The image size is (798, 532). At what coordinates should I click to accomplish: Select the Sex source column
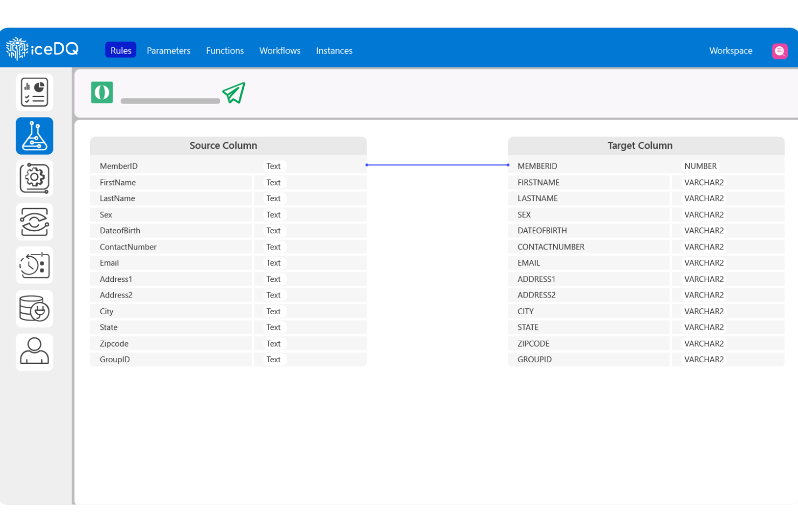pyautogui.click(x=171, y=215)
